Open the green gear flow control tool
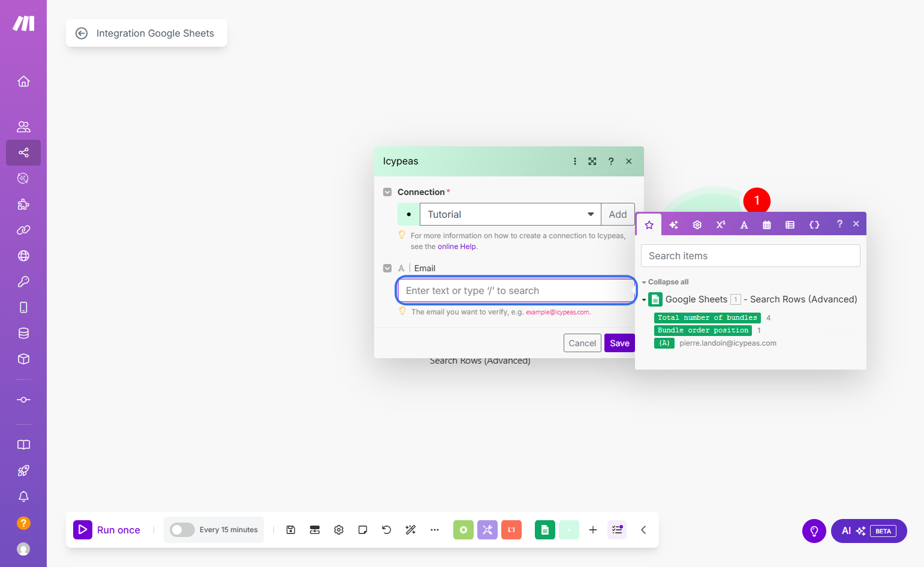 463,530
